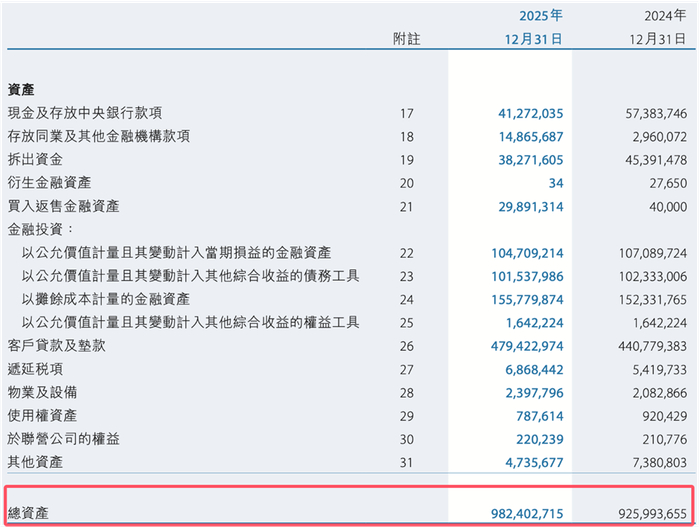Click the 附註 column header
This screenshot has width=700, height=528.
click(406, 39)
